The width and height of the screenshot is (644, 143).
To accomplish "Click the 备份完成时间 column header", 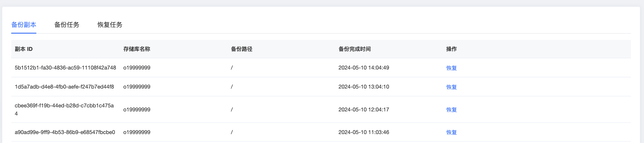I will 355,49.
